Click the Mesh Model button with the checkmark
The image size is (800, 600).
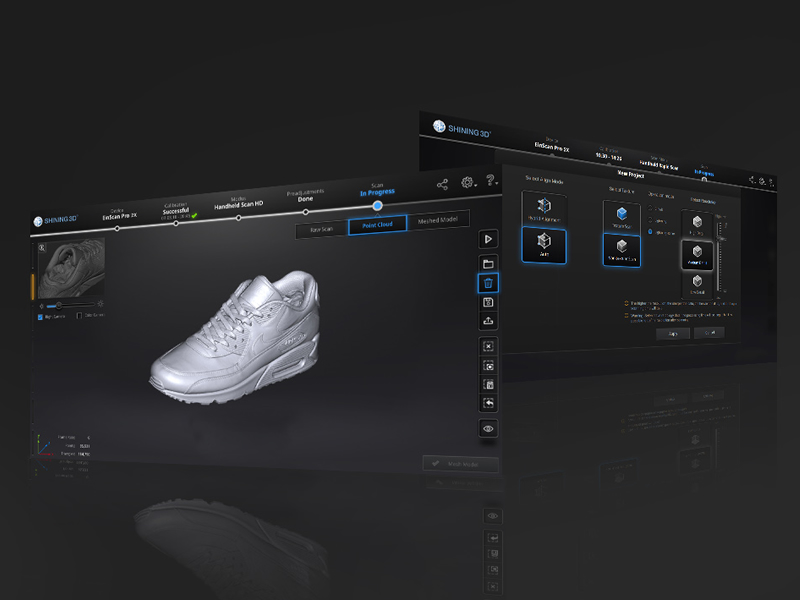[x=460, y=464]
